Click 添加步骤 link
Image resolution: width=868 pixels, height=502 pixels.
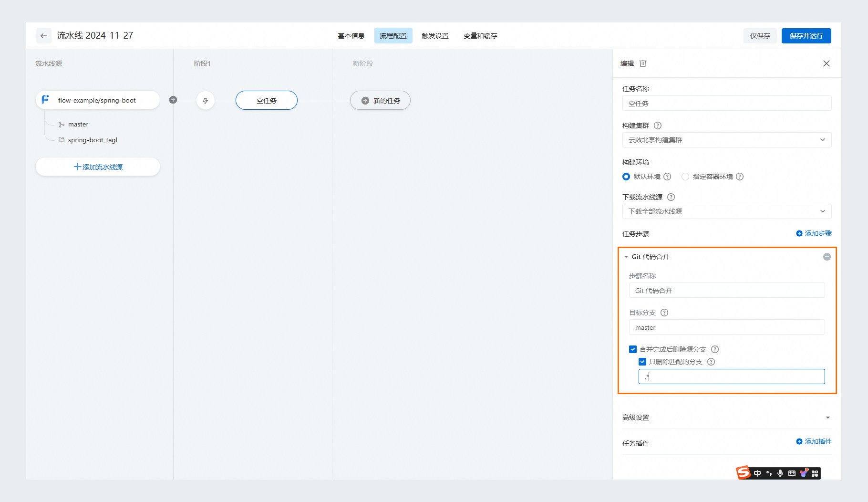click(x=814, y=233)
